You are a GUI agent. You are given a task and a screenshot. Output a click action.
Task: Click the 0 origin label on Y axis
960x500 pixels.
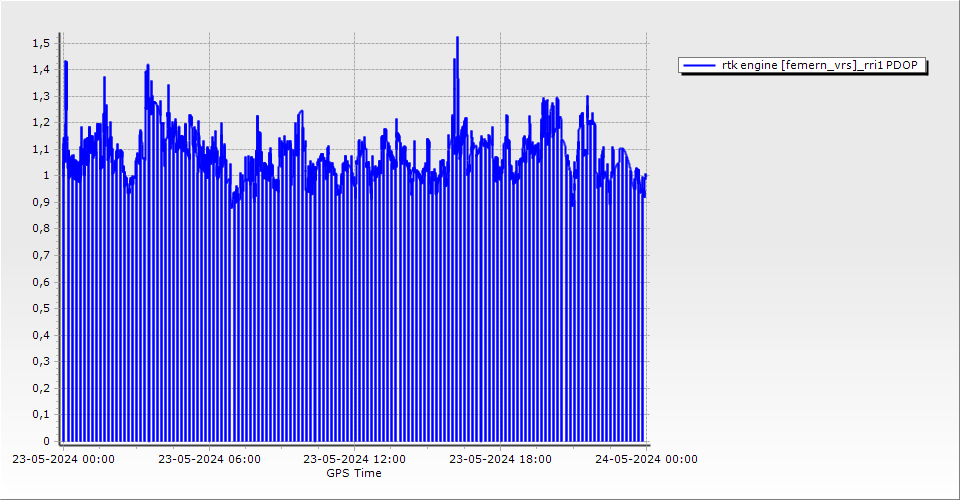[45, 441]
